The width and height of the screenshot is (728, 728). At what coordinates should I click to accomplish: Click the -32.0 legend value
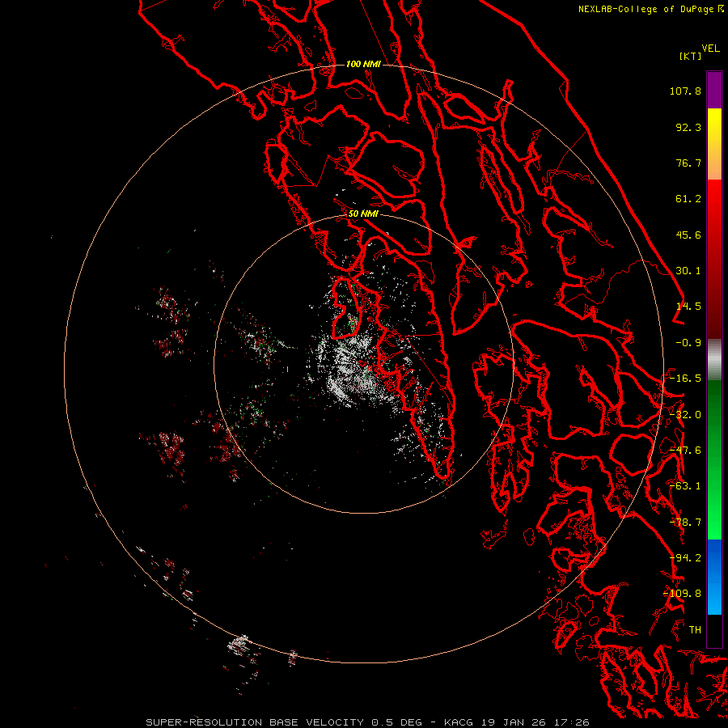click(x=685, y=415)
